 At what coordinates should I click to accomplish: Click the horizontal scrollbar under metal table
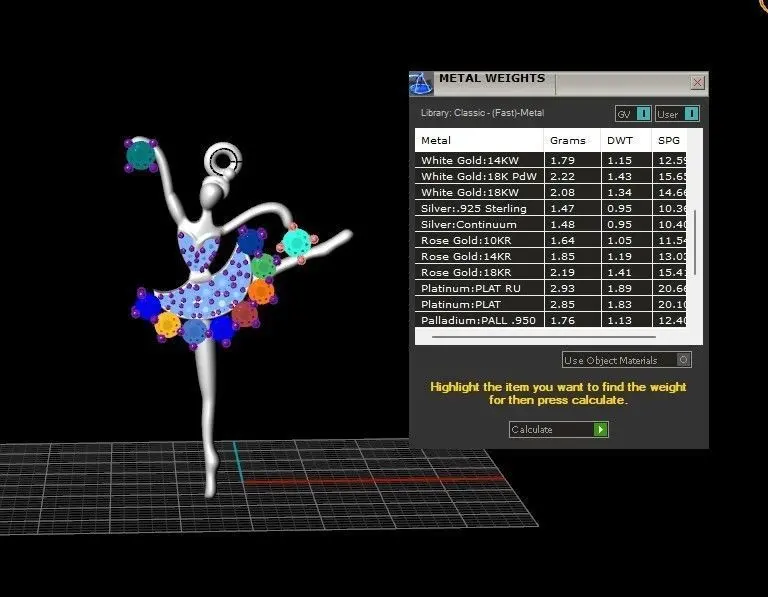pyautogui.click(x=544, y=337)
